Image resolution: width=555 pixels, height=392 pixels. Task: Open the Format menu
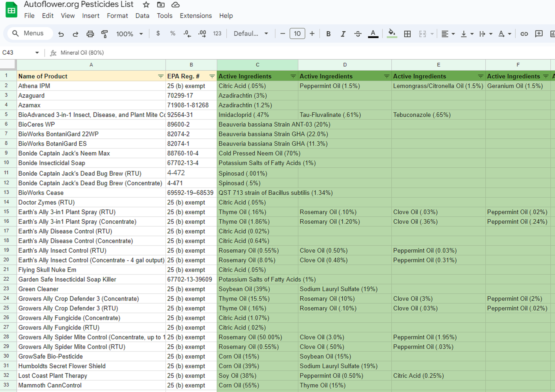point(117,16)
